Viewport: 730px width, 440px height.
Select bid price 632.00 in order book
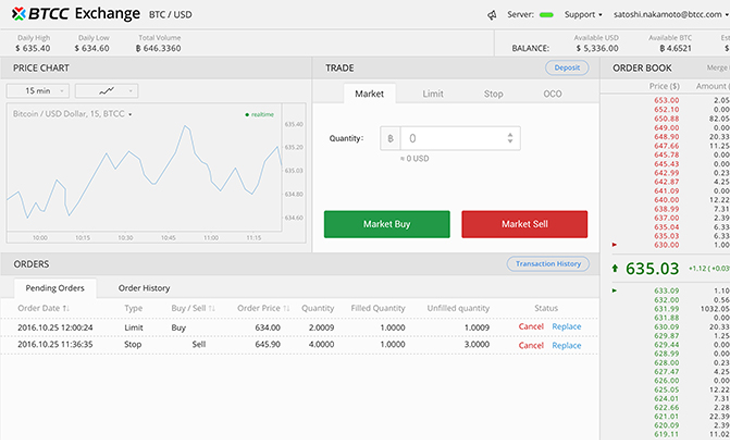[666, 300]
